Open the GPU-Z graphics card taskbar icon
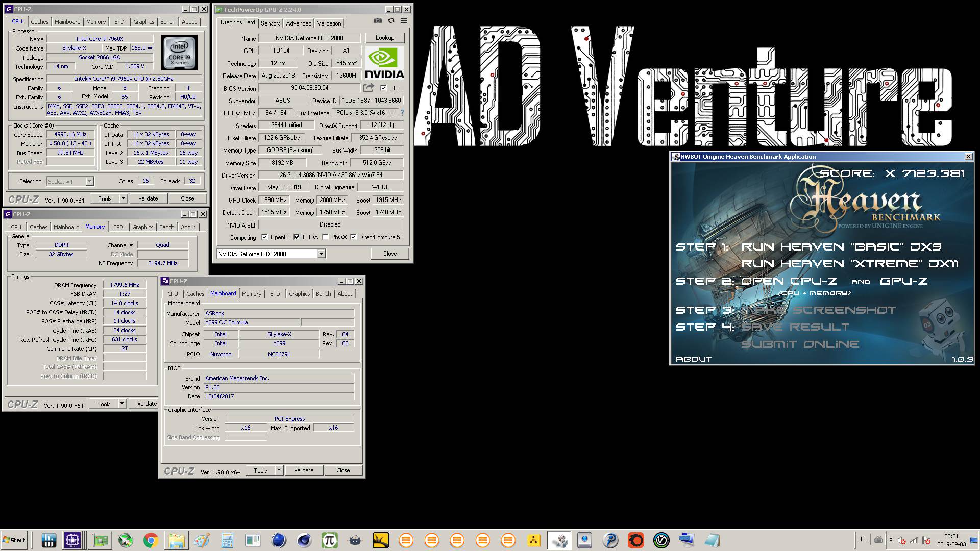 100,540
